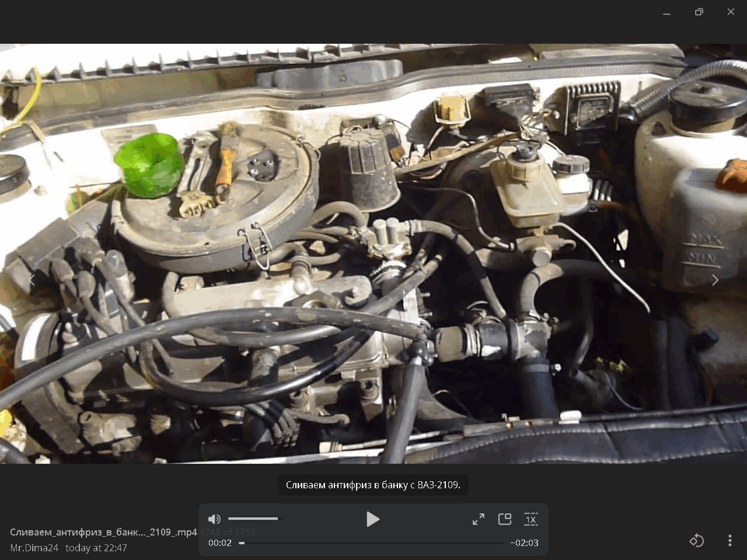Toggle the remaining time display -02:03
The image size is (747, 560).
[x=524, y=542]
